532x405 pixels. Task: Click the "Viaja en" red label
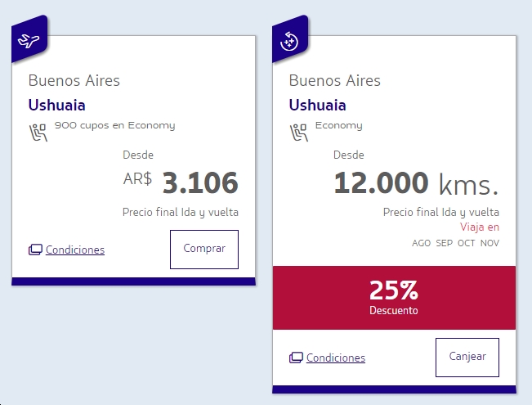480,227
